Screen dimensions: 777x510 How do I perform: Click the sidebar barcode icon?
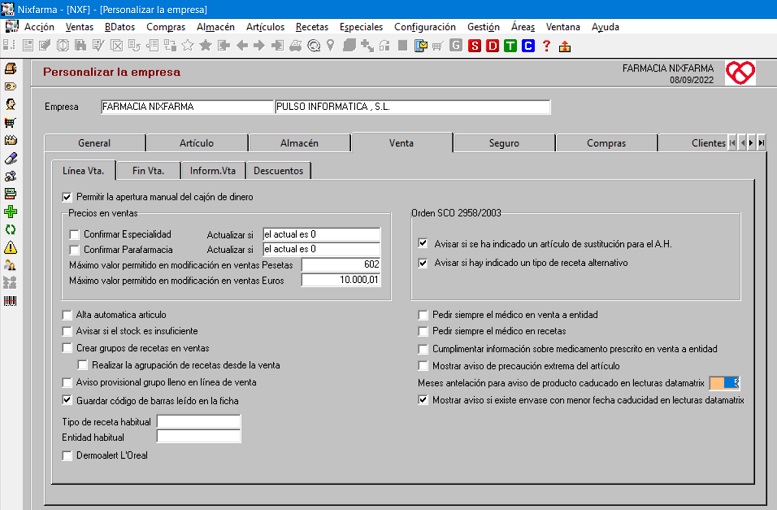[10, 301]
